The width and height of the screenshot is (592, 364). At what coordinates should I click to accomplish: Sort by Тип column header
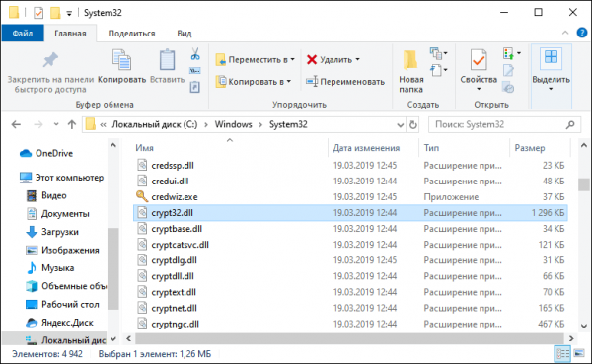coord(464,148)
